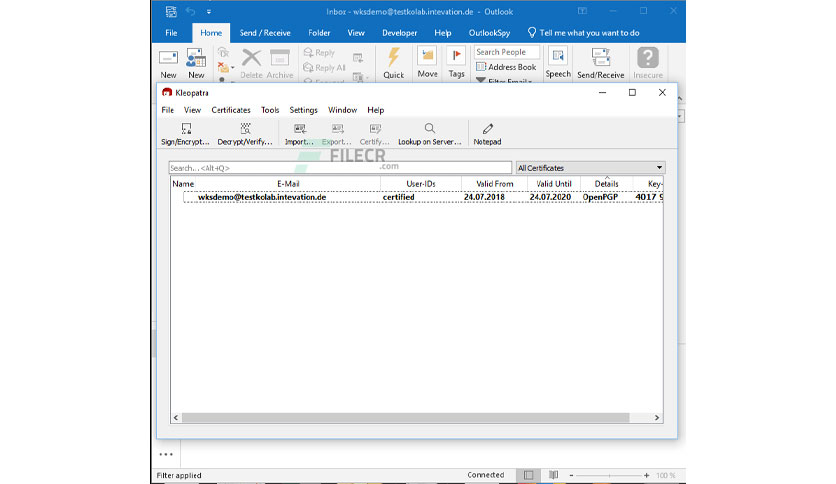Sort by E-Mail column header

[288, 184]
